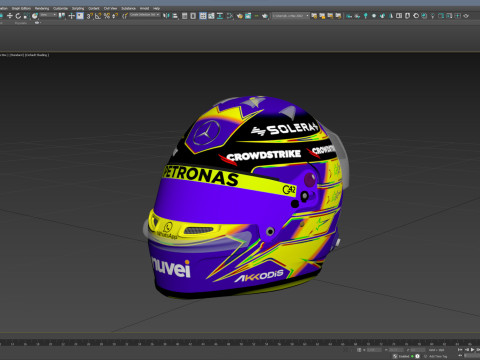The image size is (480, 360).
Task: Open the Curve Editor
Action: [x=211, y=16]
